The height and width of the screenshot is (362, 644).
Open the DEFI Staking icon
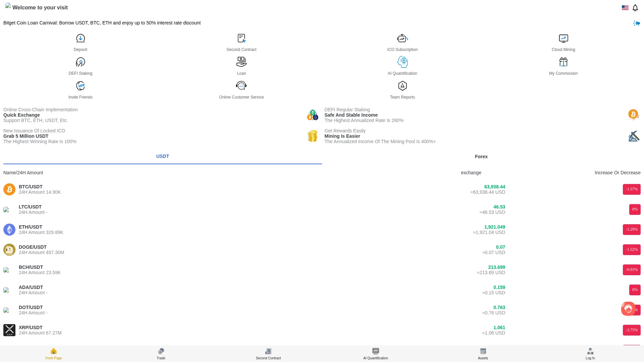click(x=80, y=62)
